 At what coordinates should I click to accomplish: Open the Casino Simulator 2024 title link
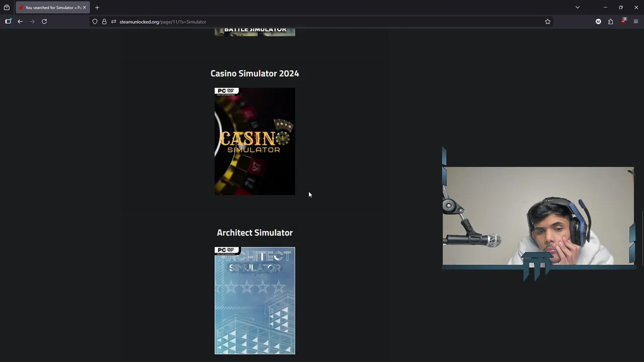point(255,73)
